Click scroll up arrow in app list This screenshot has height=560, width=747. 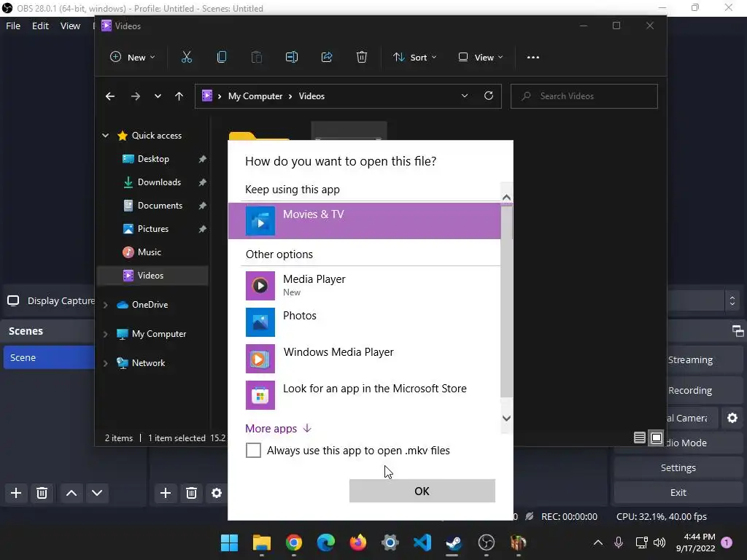(506, 197)
